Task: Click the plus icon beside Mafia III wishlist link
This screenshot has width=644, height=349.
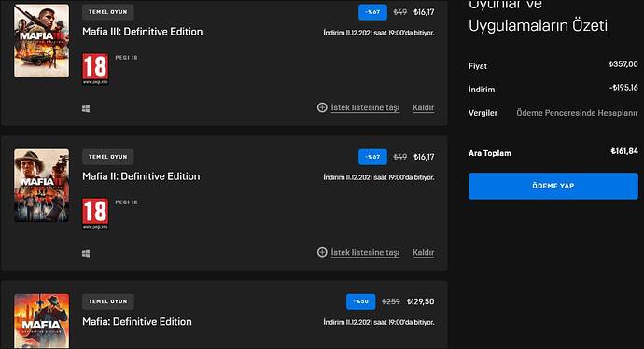Action: pyautogui.click(x=322, y=107)
